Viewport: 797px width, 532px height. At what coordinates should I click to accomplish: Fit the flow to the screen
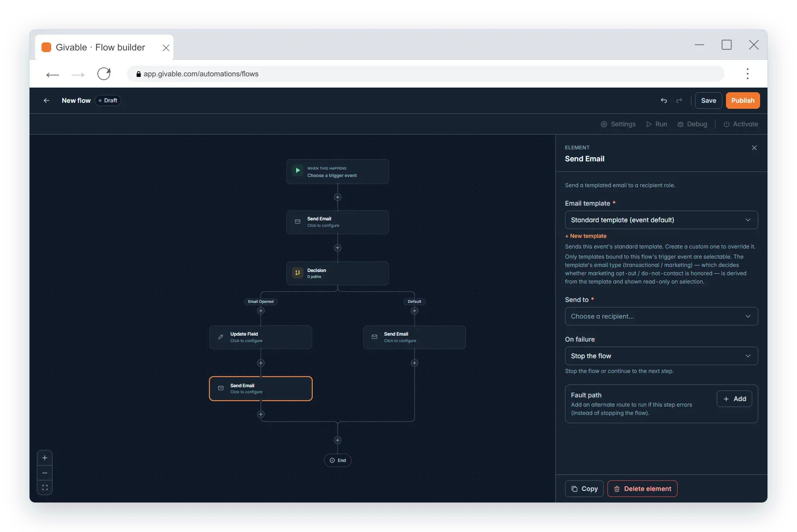[x=45, y=487]
